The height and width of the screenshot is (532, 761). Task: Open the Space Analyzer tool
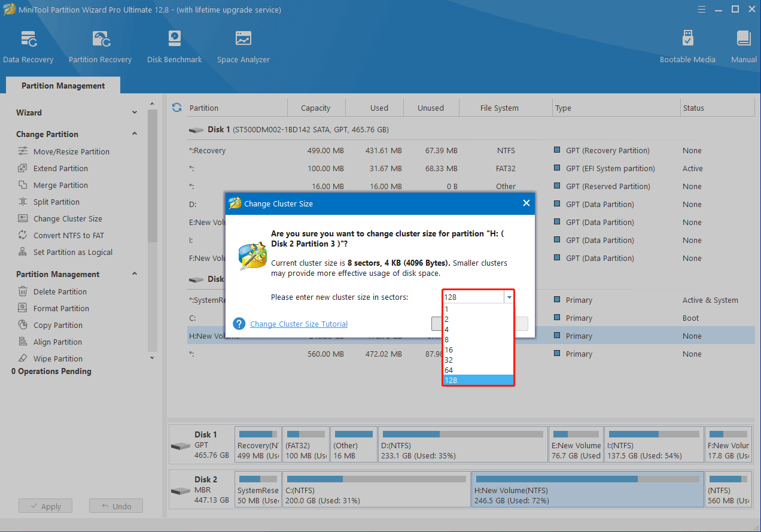tap(243, 47)
